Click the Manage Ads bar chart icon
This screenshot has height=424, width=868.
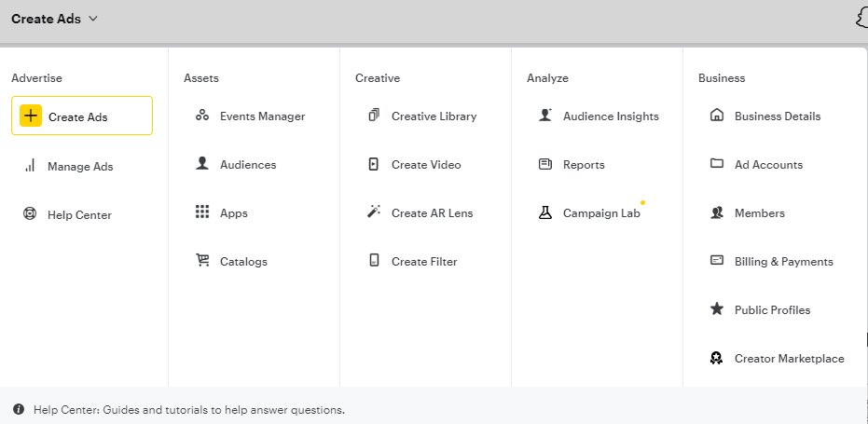pyautogui.click(x=30, y=166)
